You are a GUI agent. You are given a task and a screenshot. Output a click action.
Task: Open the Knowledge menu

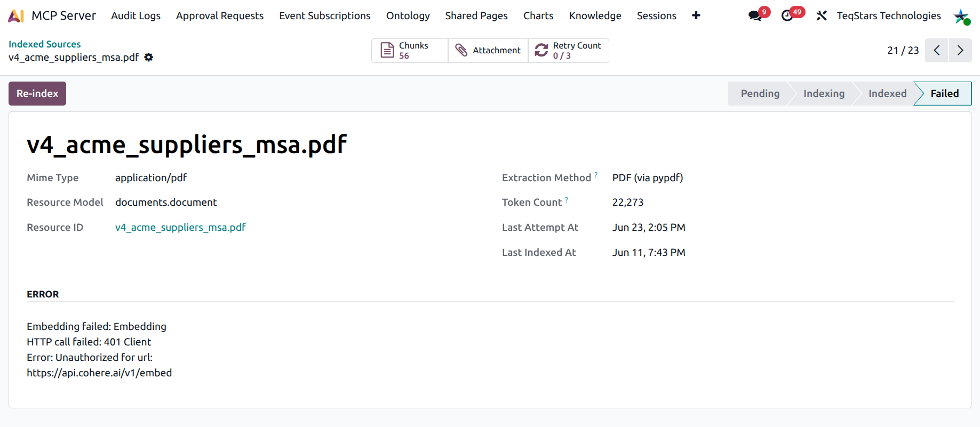[595, 16]
